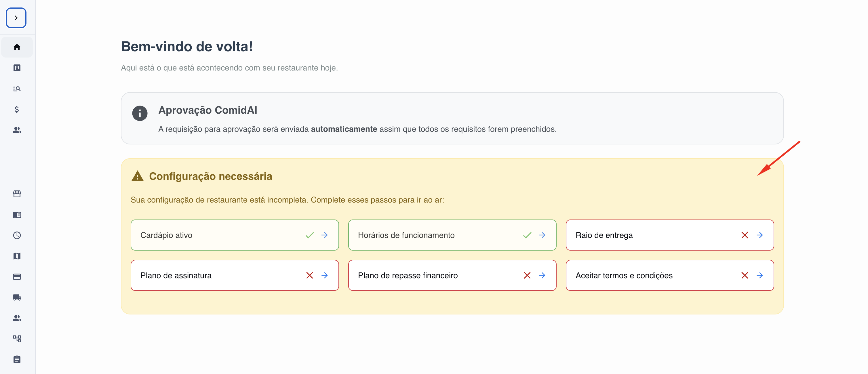Click the delivery truck icon
Screen dimensions: 868x374
click(x=17, y=297)
